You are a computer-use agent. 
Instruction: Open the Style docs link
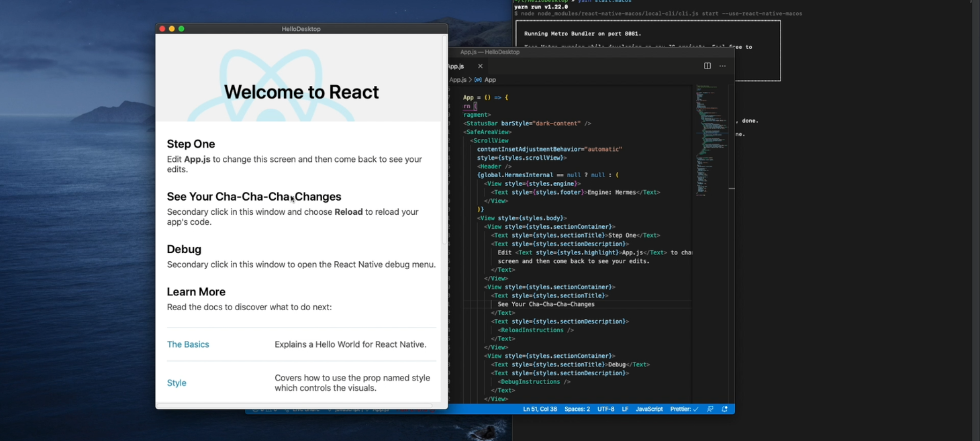coord(177,383)
